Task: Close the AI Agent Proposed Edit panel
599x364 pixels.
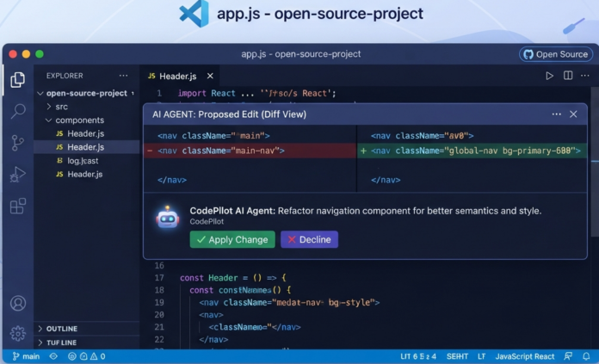Action: (x=573, y=114)
